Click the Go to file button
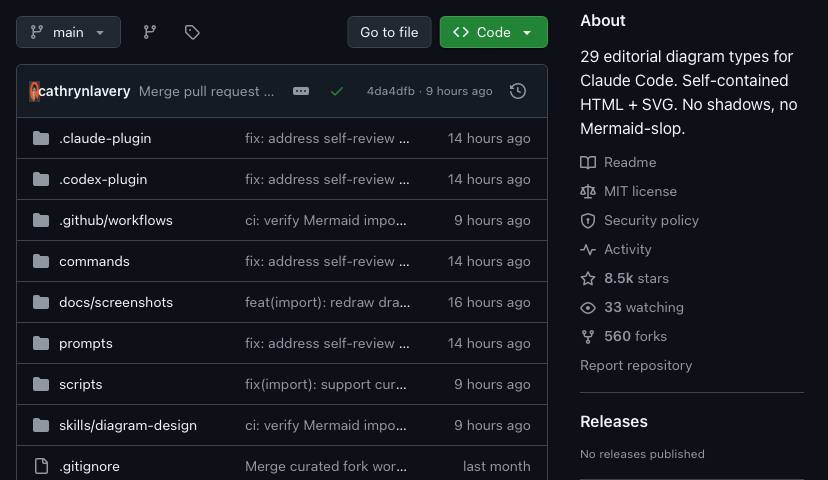Screen dimensions: 828x480 tap(389, 32)
